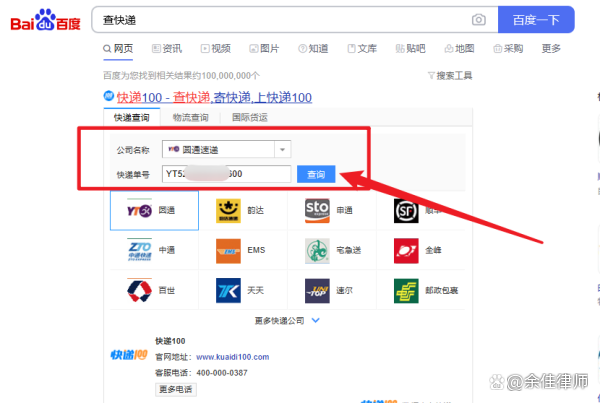Click the Baidu logo
600x403 pixels.
tap(46, 20)
